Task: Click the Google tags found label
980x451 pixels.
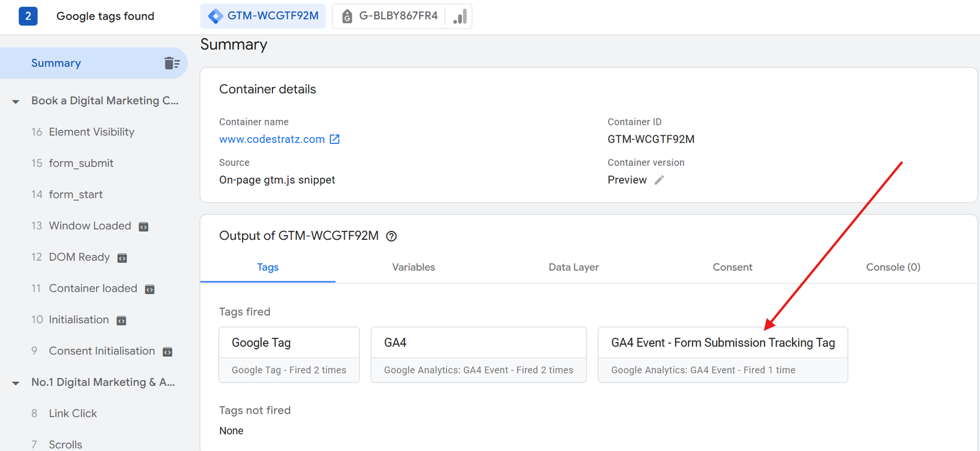Action: [105, 16]
